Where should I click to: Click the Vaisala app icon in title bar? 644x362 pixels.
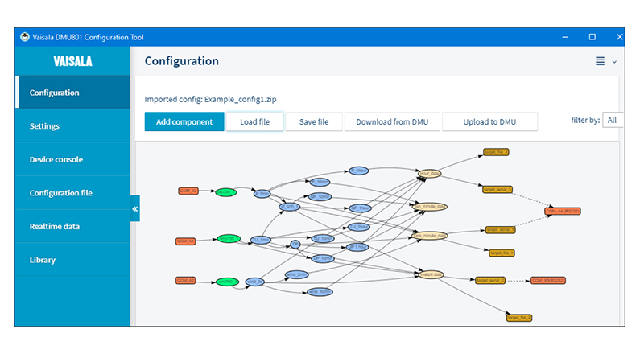[24, 37]
